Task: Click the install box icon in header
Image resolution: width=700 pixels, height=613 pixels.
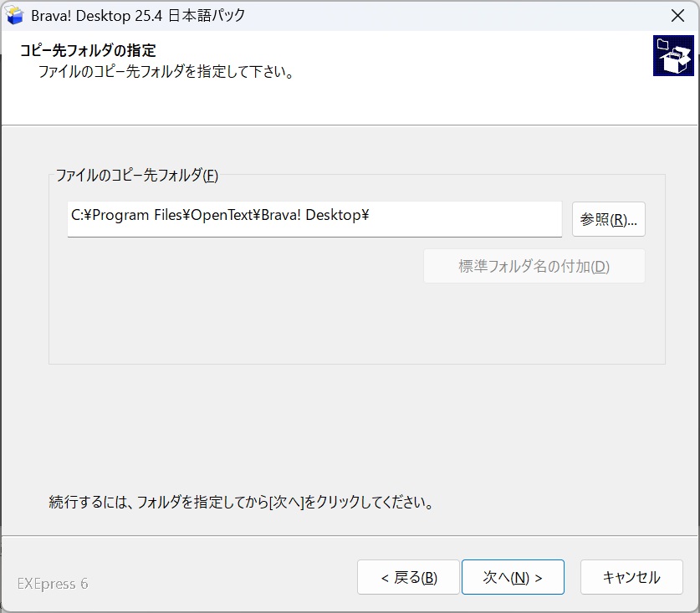Action: (x=673, y=56)
